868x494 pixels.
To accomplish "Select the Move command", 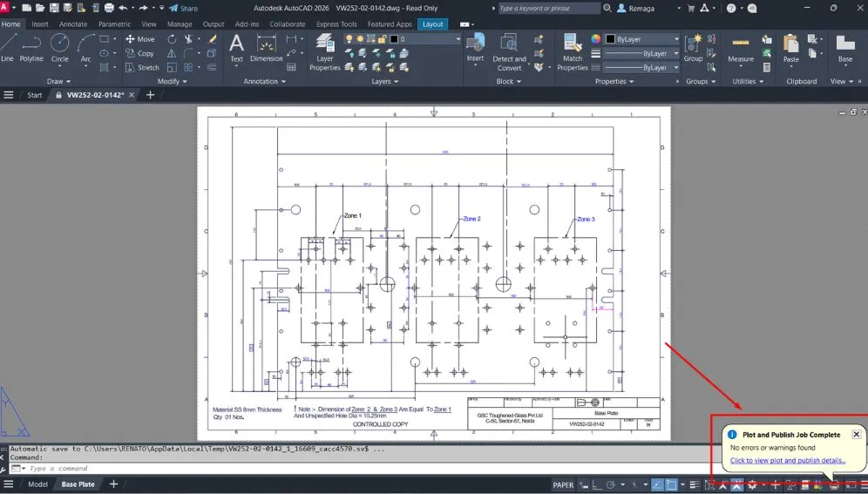I will (139, 39).
